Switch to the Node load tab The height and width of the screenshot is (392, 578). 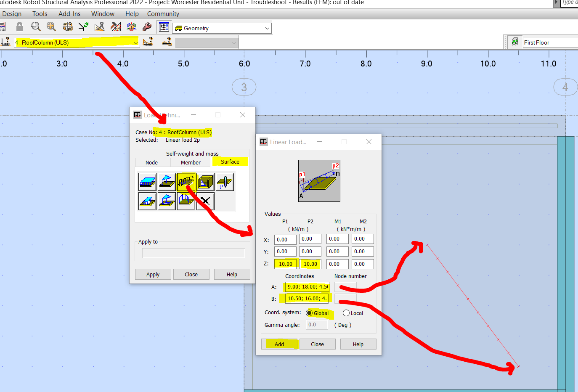pos(152,162)
